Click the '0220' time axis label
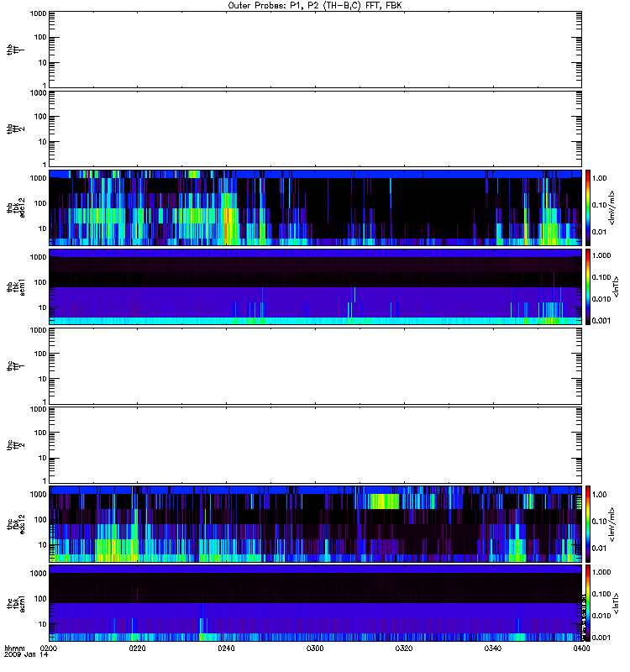The height and width of the screenshot is (672, 630). pyautogui.click(x=137, y=648)
